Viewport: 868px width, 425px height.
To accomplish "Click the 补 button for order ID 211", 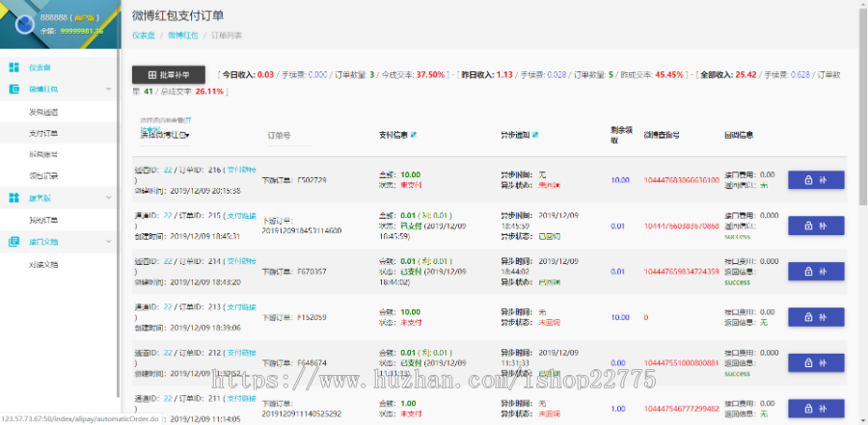I will 816,409.
